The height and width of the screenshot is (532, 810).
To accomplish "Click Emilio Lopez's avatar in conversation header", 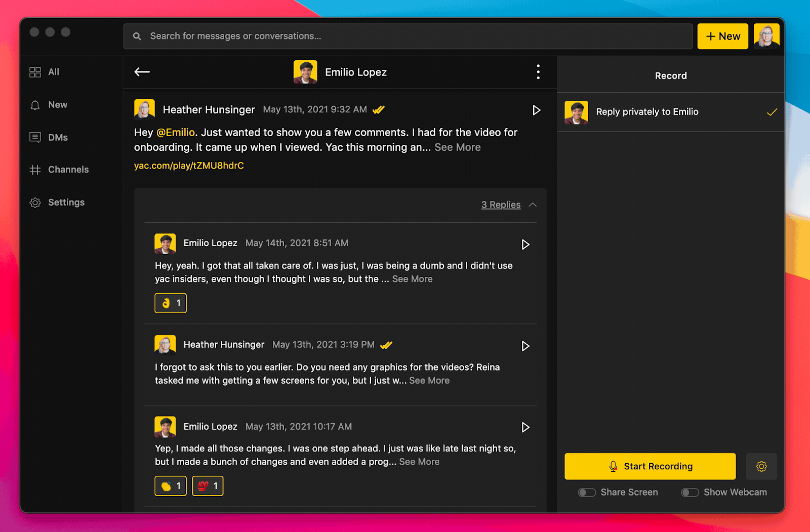I will (305, 72).
